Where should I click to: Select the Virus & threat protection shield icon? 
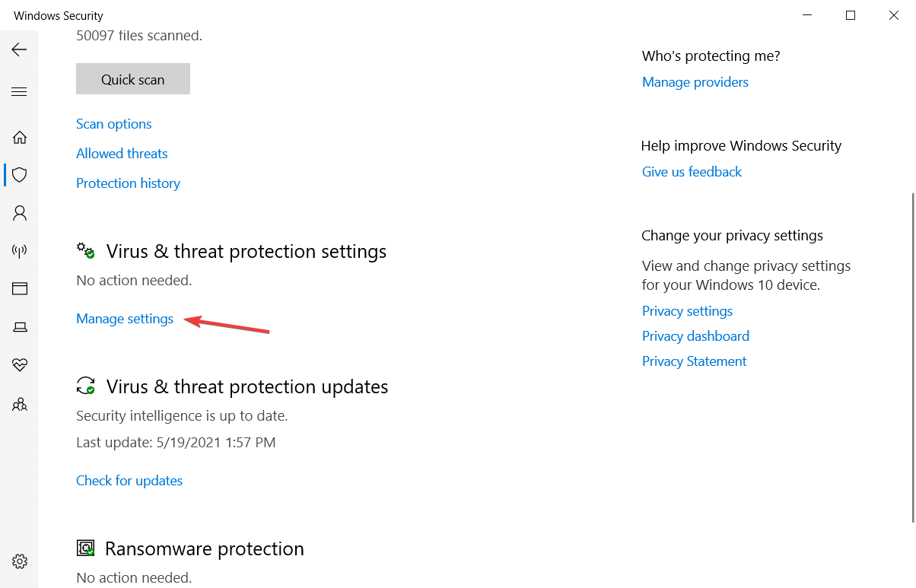20,175
